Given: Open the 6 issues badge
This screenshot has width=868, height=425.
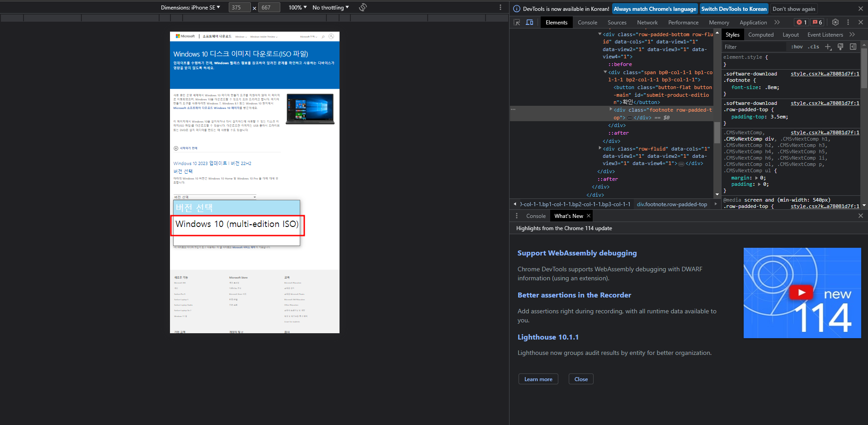Looking at the screenshot, I should point(817,22).
